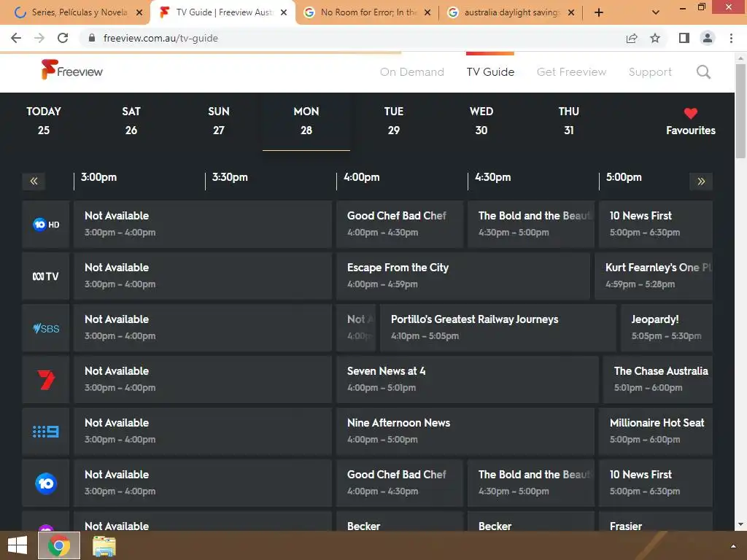Bookmark this page with the star icon

655,38
